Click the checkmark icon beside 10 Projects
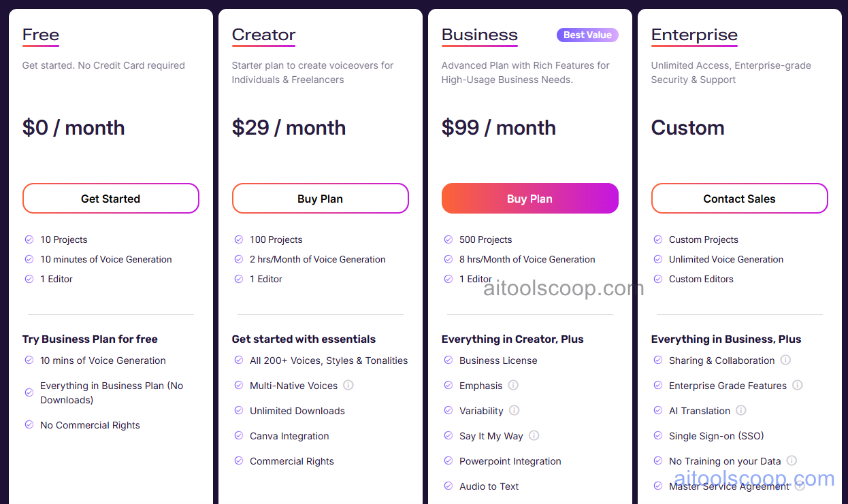848x504 pixels. 29,239
